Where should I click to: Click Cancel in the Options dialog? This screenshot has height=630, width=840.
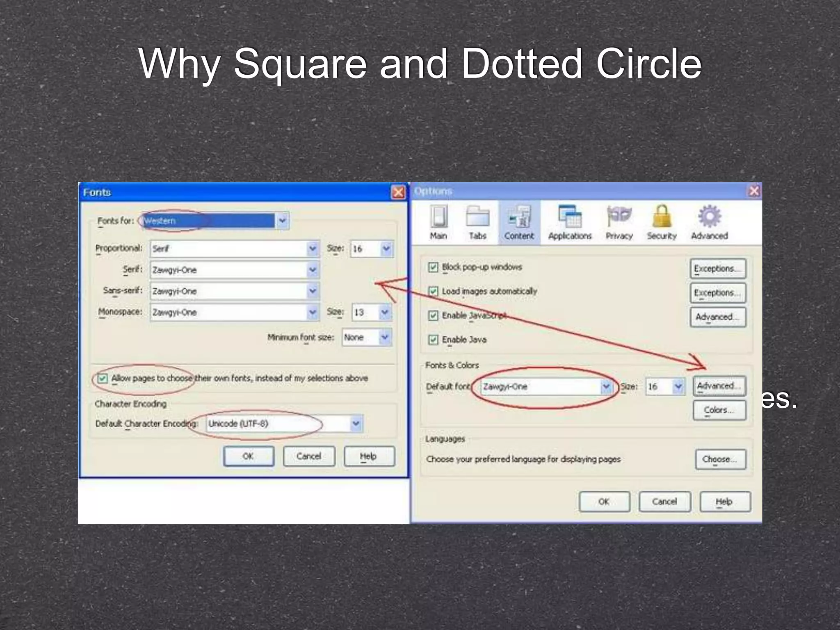tap(665, 502)
